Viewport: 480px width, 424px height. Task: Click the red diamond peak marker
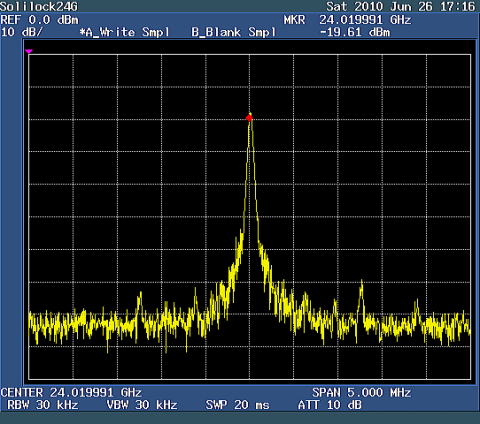click(249, 118)
